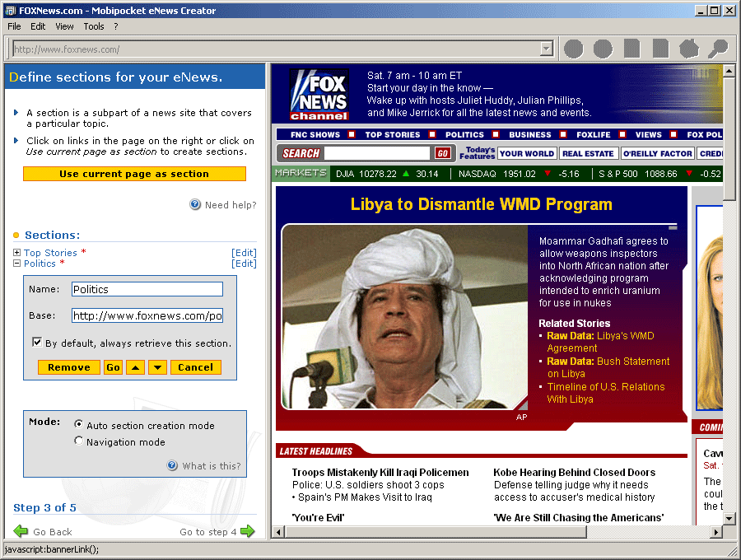This screenshot has height=560, width=741.
Task: Click the Fox News search input box
Action: [x=377, y=153]
